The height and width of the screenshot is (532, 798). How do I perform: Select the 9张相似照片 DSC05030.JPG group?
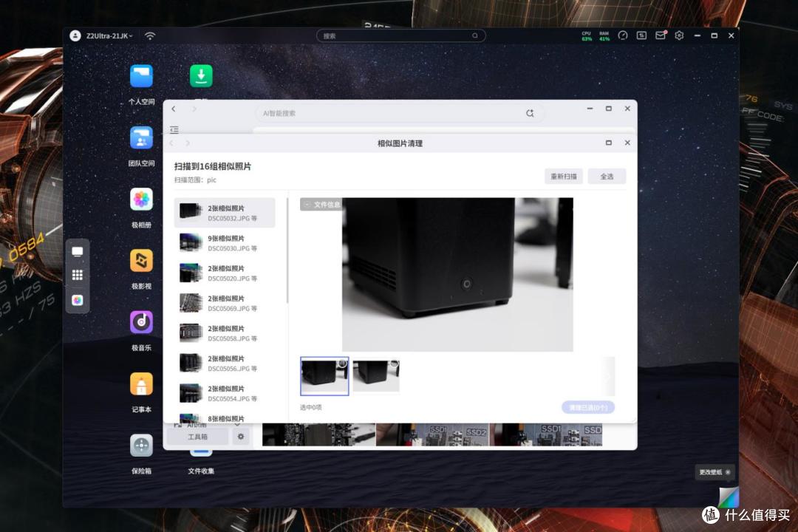point(225,243)
